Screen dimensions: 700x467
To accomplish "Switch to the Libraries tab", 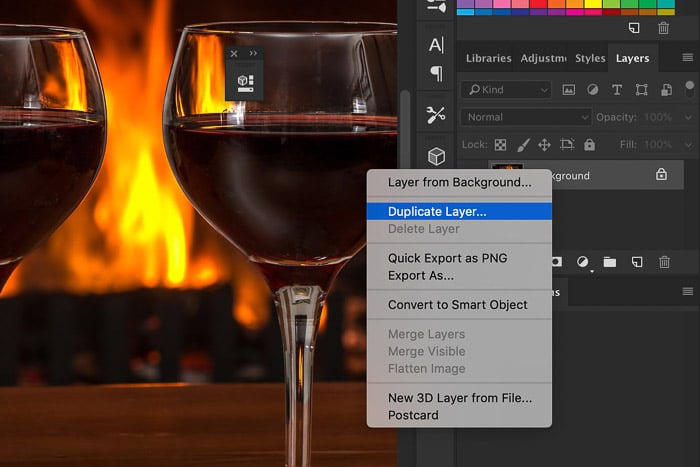I will click(488, 58).
